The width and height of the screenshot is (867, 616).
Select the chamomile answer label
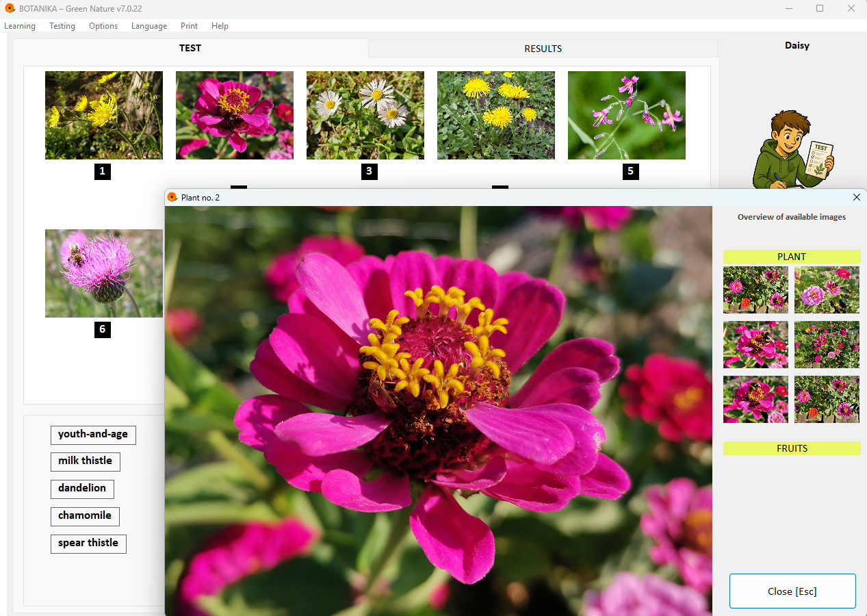tap(86, 516)
